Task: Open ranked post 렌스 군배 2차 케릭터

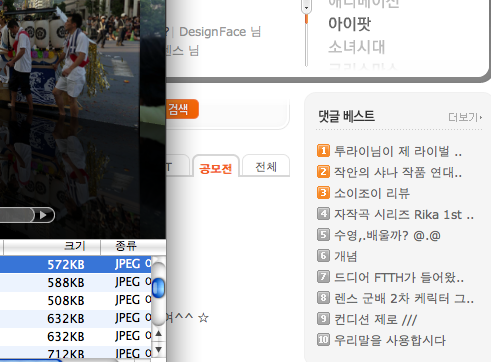Action: click(x=404, y=298)
